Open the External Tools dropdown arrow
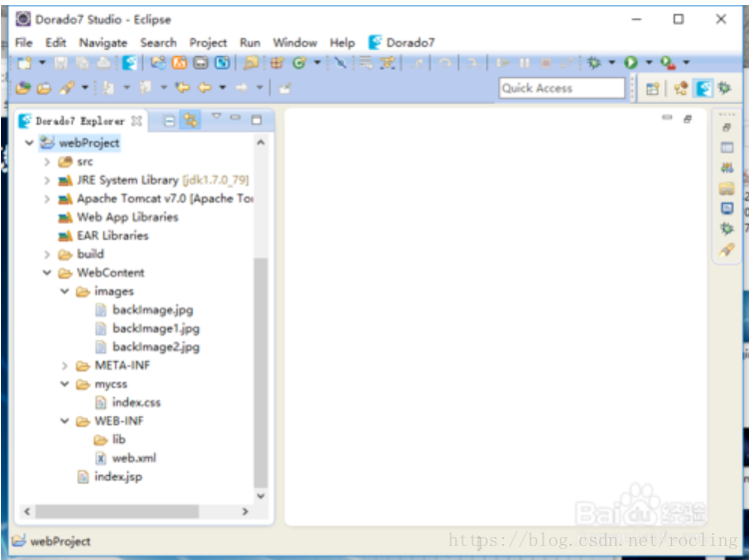 686,63
